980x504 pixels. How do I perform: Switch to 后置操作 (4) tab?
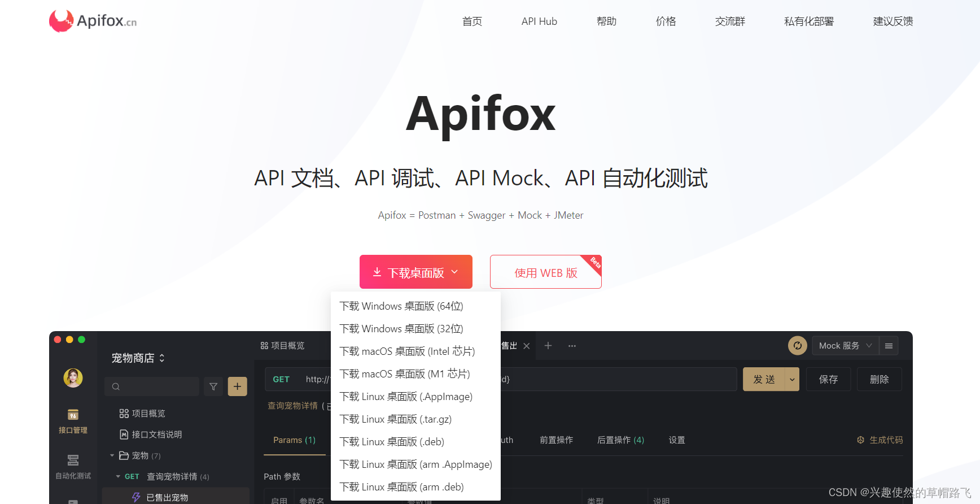tap(620, 440)
